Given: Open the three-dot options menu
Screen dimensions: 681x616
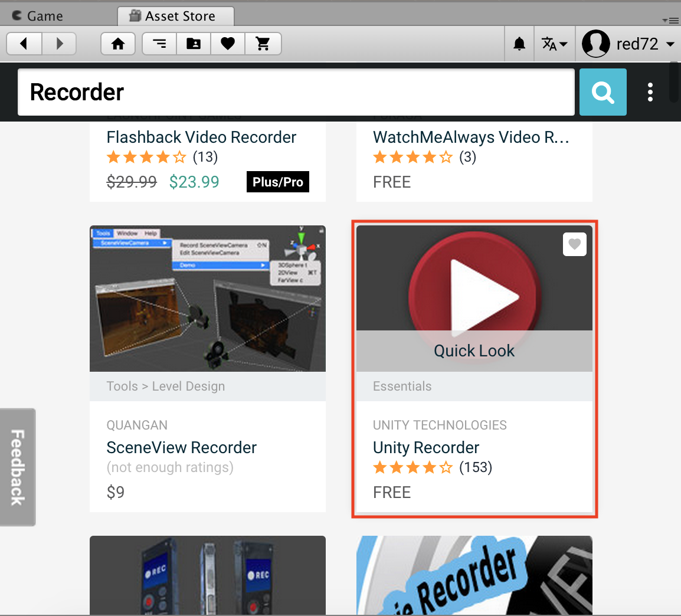Looking at the screenshot, I should [650, 92].
